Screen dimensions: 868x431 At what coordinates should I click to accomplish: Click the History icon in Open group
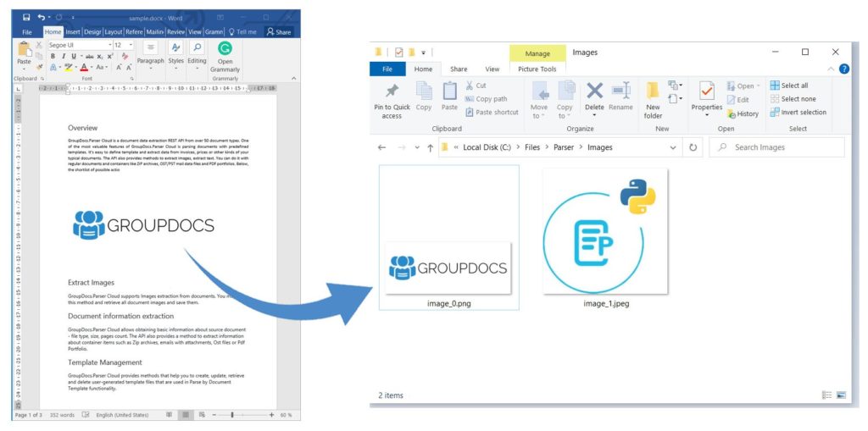pos(743,113)
